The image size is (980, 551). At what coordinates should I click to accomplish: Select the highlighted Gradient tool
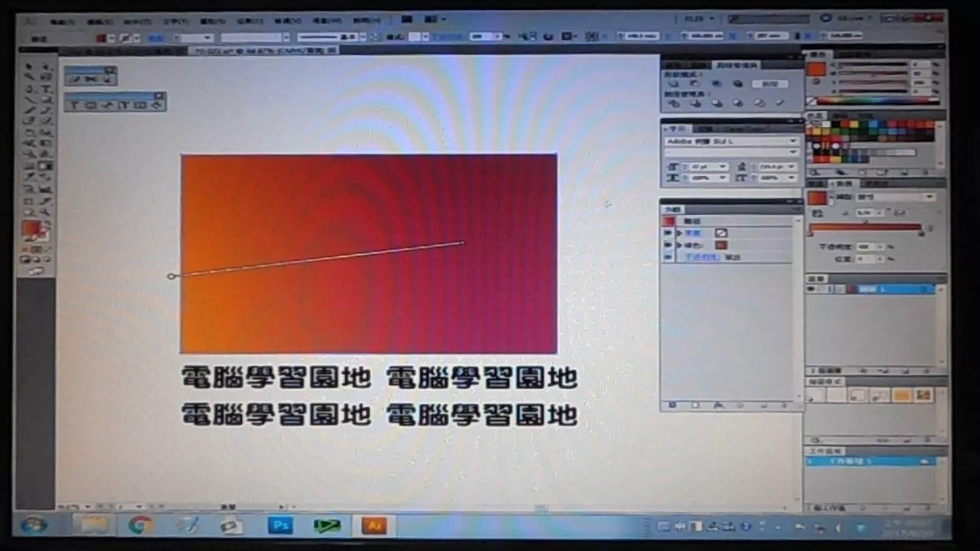(47, 165)
